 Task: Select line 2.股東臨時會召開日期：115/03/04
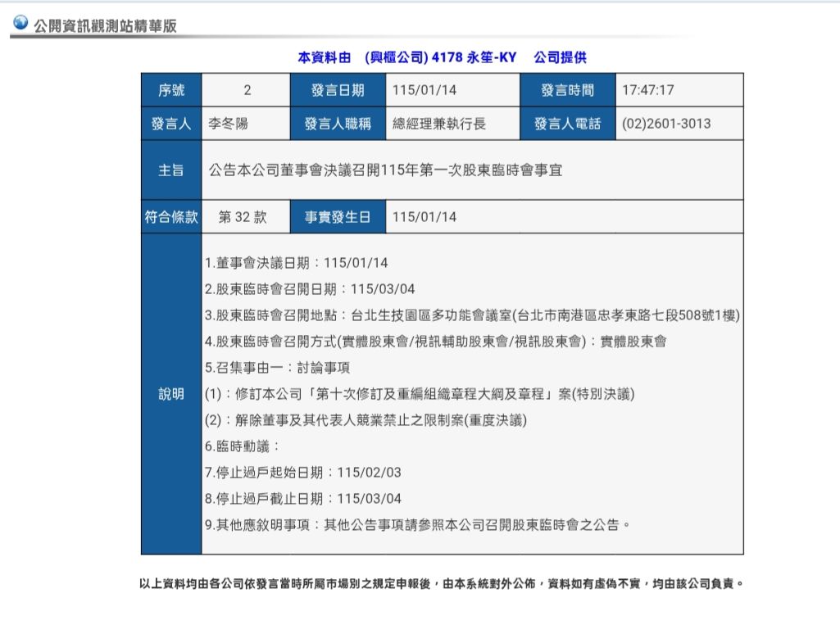pyautogui.click(x=310, y=289)
